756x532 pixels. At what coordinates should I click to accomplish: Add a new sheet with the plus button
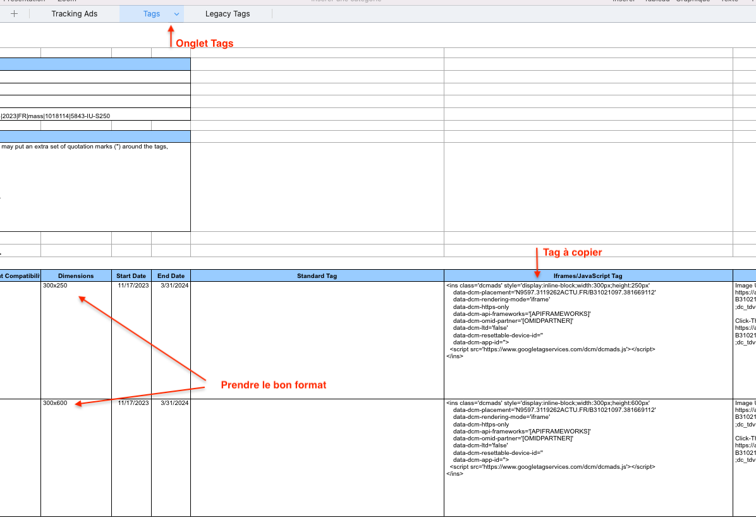tap(14, 14)
